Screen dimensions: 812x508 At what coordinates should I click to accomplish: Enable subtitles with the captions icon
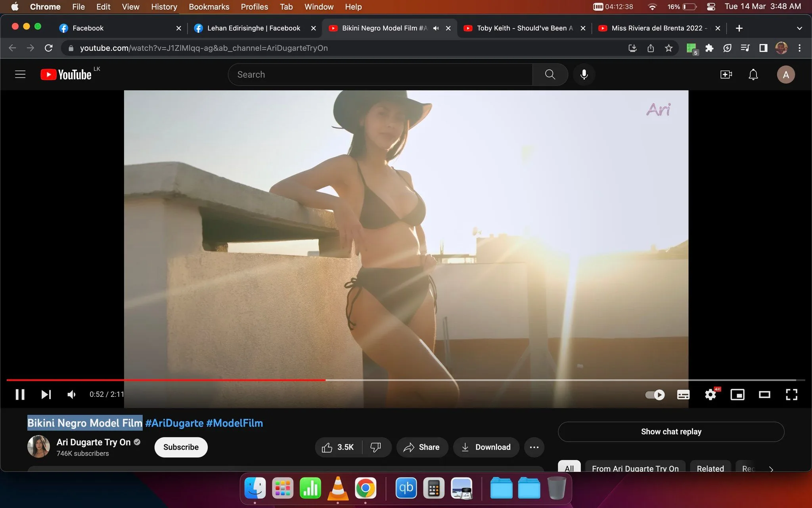click(683, 394)
